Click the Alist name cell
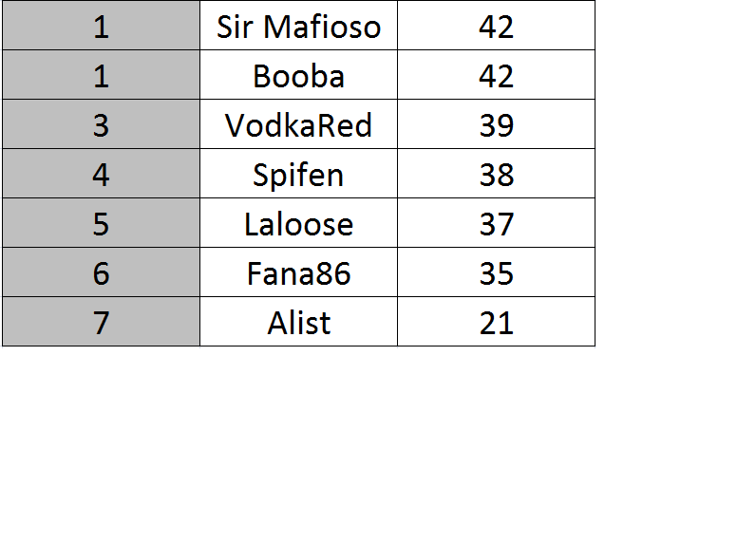This screenshot has width=756, height=543. tap(298, 322)
